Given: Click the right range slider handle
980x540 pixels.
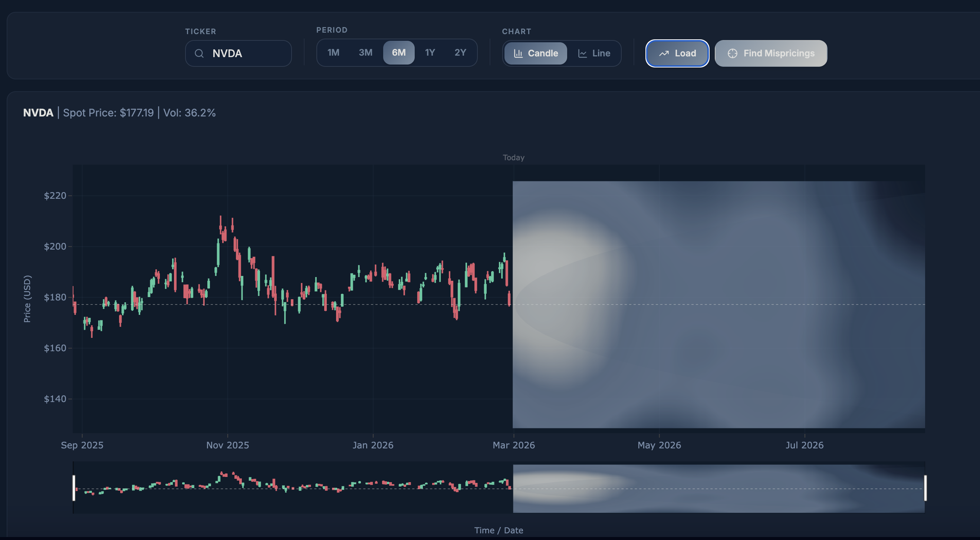Looking at the screenshot, I should coord(925,488).
